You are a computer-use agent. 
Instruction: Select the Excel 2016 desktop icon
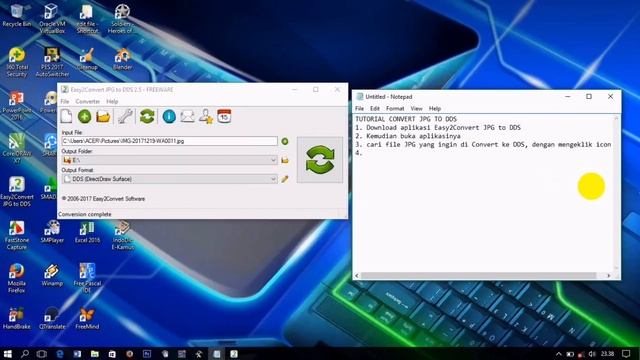pos(87,232)
